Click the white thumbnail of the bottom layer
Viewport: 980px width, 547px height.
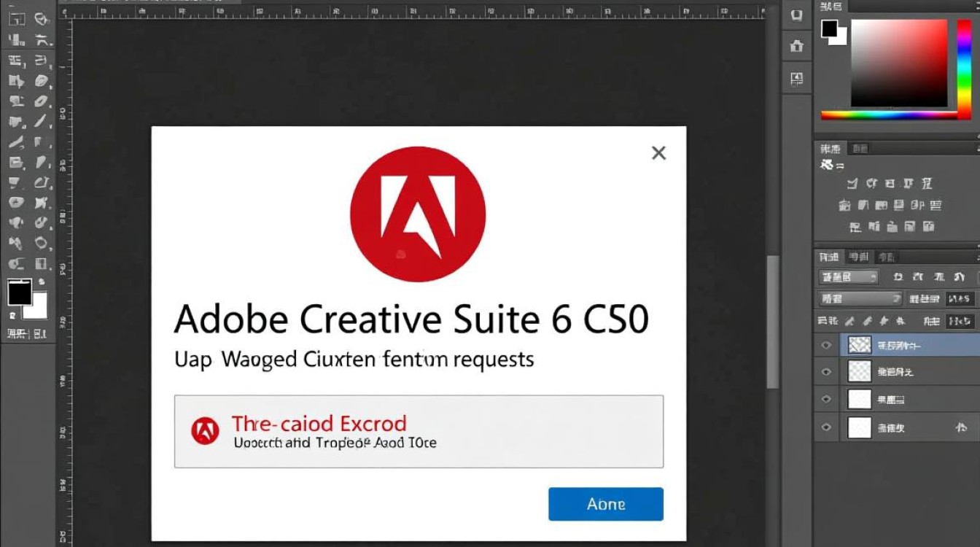click(860, 427)
